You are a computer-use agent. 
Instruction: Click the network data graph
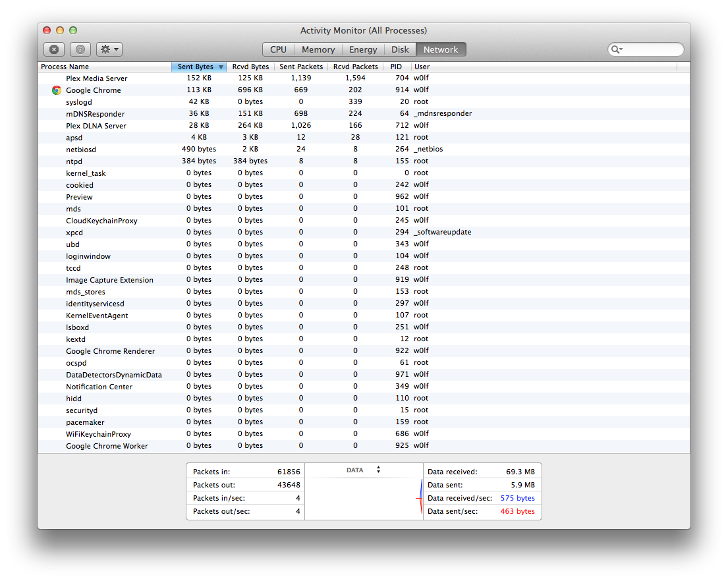pyautogui.click(x=364, y=497)
